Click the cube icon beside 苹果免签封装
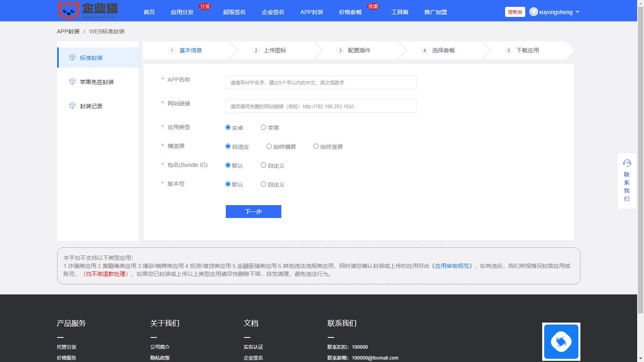 tap(72, 82)
